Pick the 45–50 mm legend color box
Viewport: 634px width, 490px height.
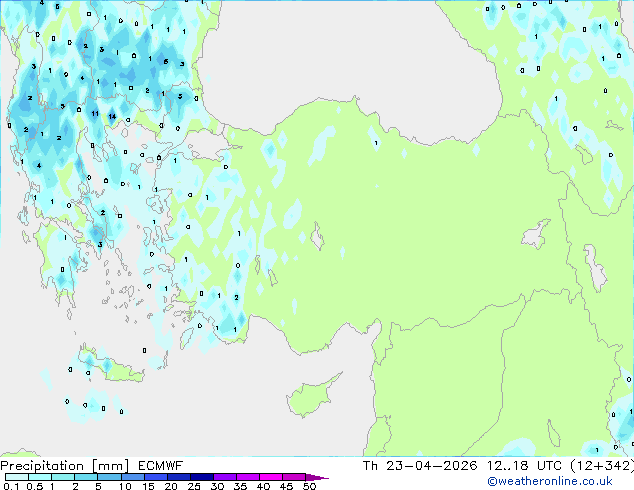coord(294,477)
